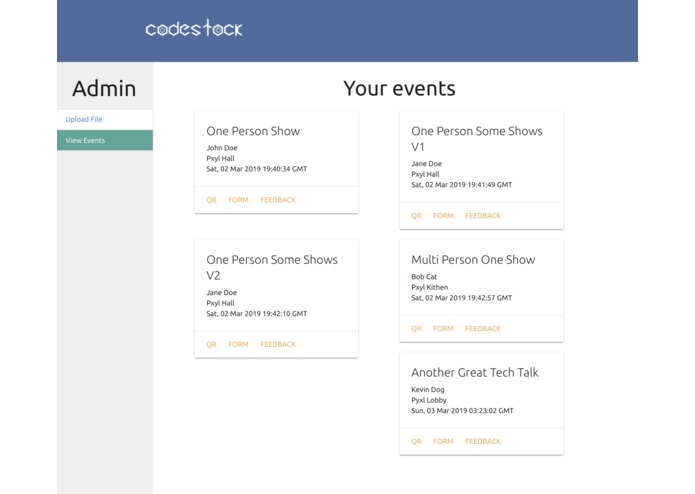The width and height of the screenshot is (695, 494).
Task: View FEEDBACK for One Person Some Shows V2
Action: pos(278,344)
